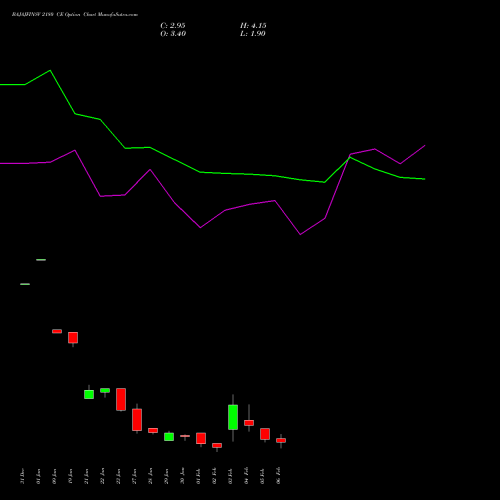Click the red candle on 23 Jan
500x500 pixels.
click(x=121, y=399)
